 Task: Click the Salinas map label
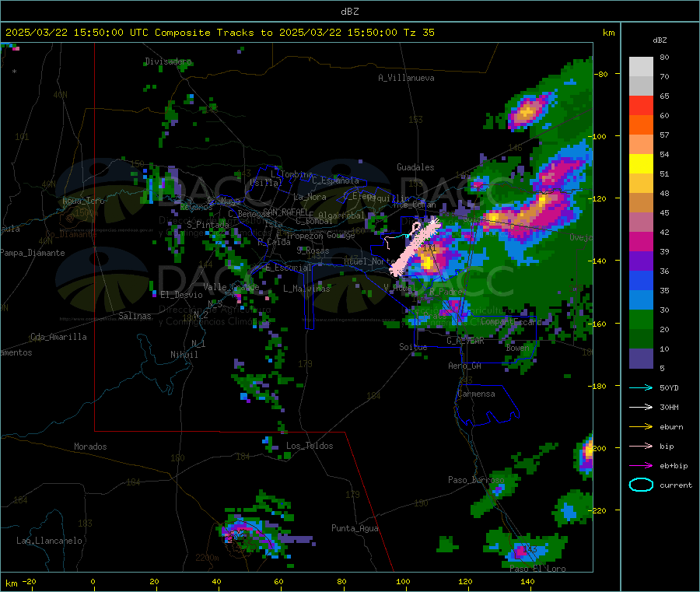point(135,316)
